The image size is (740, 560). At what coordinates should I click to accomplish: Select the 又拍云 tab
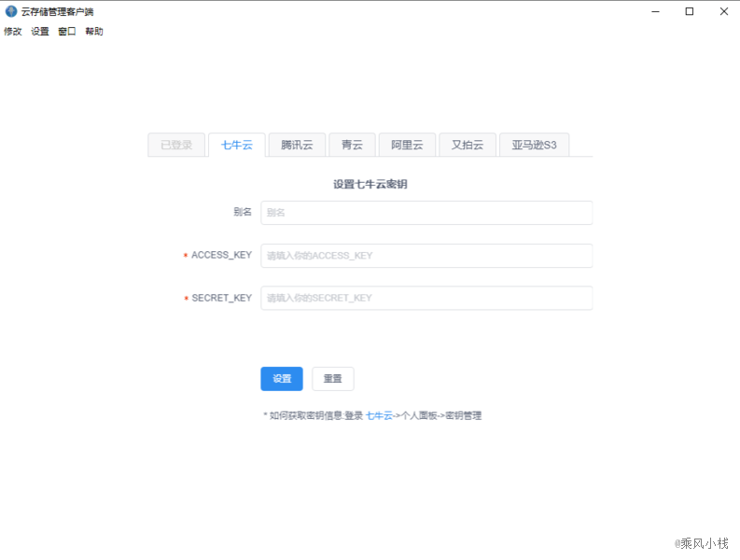[468, 145]
